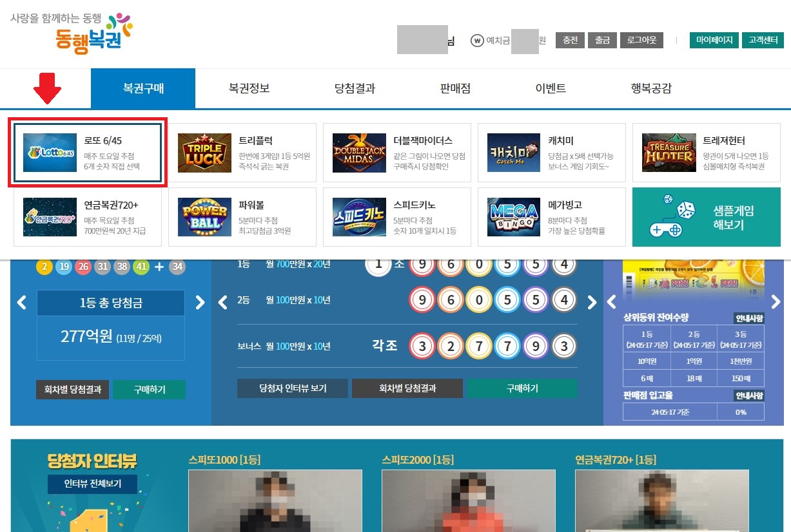Open the 스피또2000 [1등] interview photo

[x=469, y=500]
